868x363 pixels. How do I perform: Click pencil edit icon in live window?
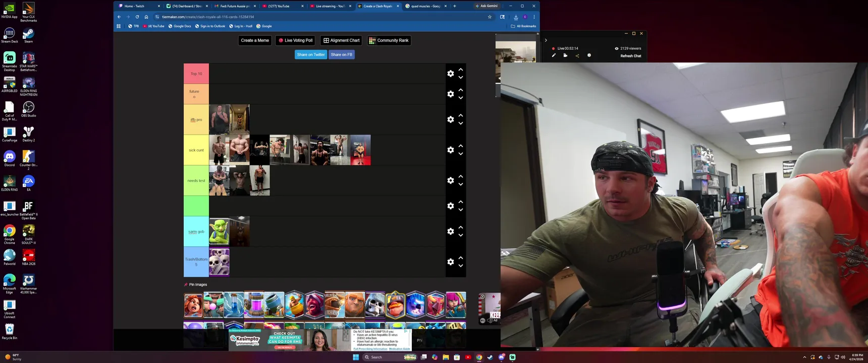tap(554, 55)
